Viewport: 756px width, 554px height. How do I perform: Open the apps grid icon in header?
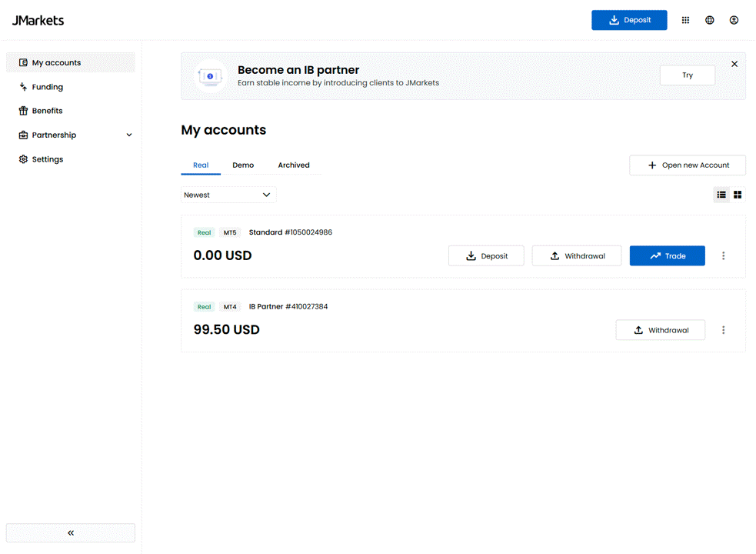[x=685, y=20]
